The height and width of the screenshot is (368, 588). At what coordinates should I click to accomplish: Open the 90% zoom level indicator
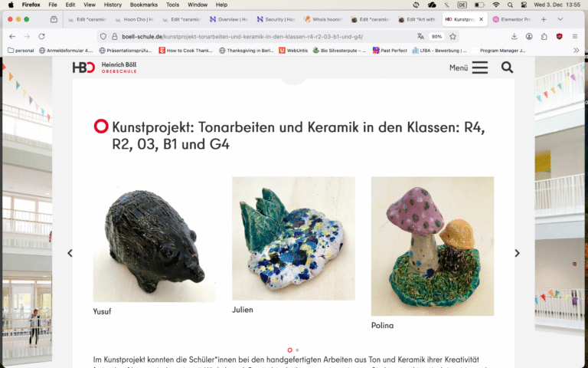point(436,37)
